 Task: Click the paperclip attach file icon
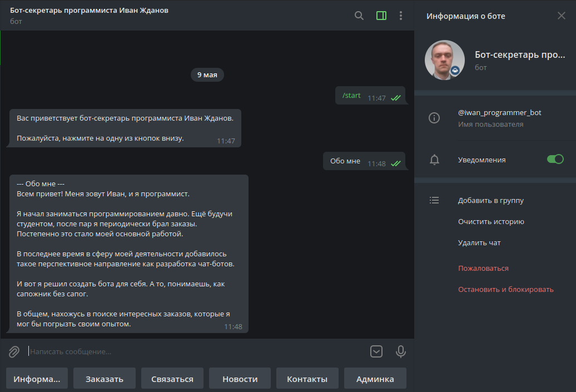point(14,351)
